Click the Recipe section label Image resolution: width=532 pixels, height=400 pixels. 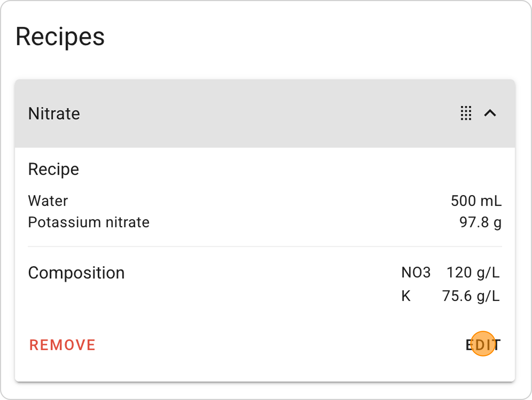point(54,169)
